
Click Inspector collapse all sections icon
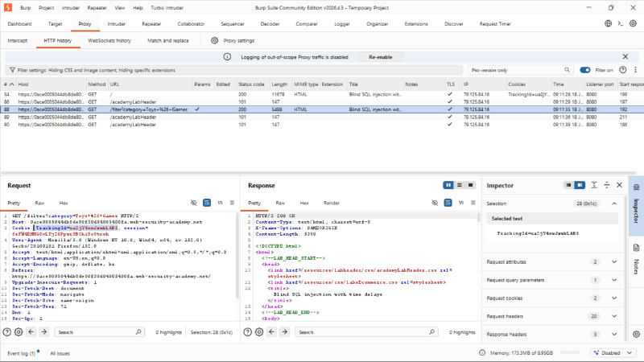tap(607, 185)
